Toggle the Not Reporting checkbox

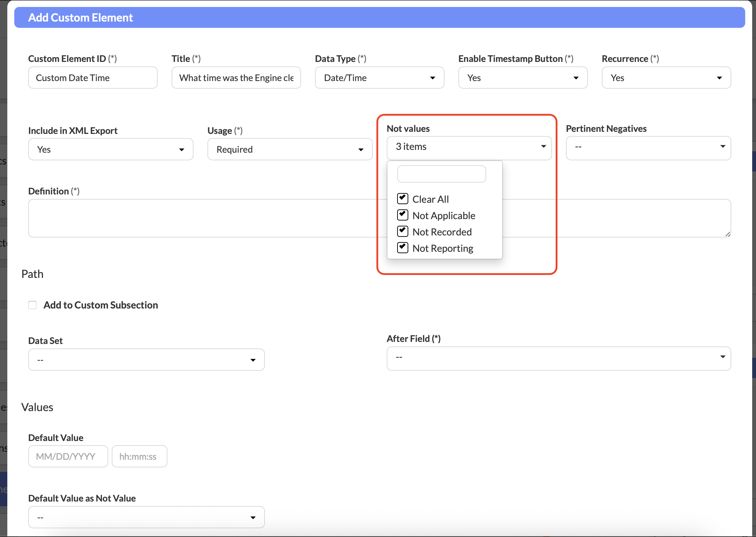pyautogui.click(x=403, y=248)
